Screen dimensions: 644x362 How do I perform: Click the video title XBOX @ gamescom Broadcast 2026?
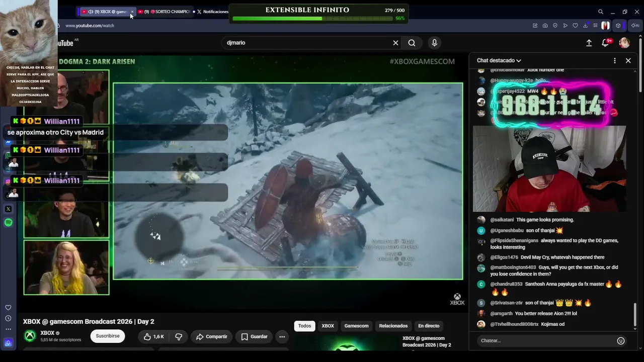(x=89, y=322)
